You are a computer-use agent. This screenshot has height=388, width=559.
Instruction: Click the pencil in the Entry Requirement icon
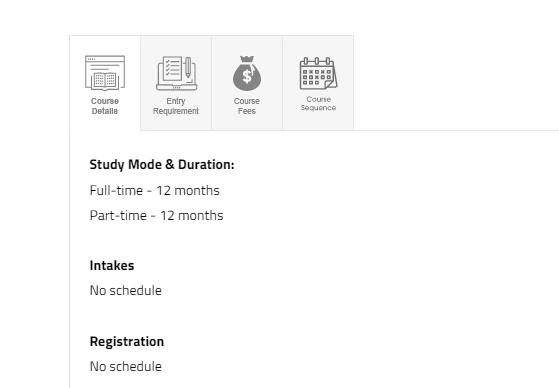[188, 67]
